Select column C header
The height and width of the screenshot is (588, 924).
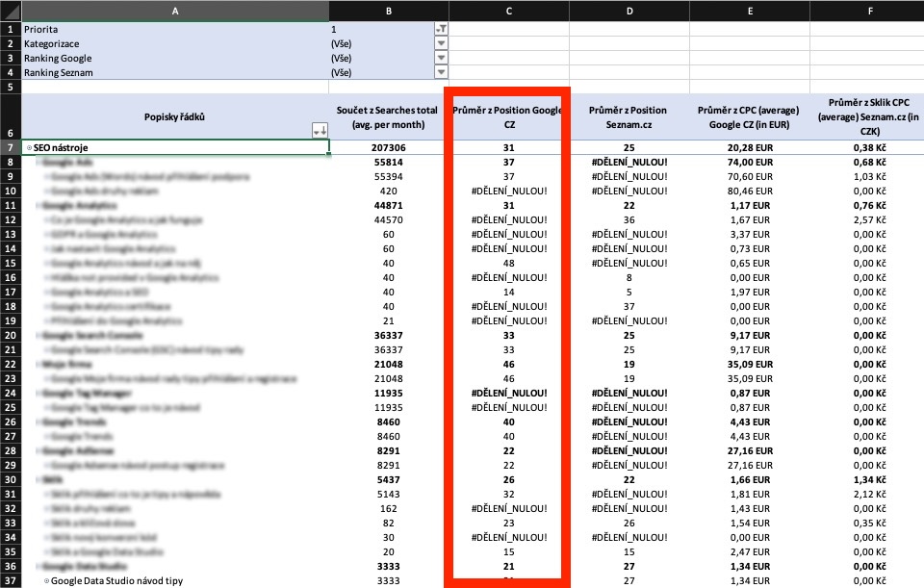509,11
